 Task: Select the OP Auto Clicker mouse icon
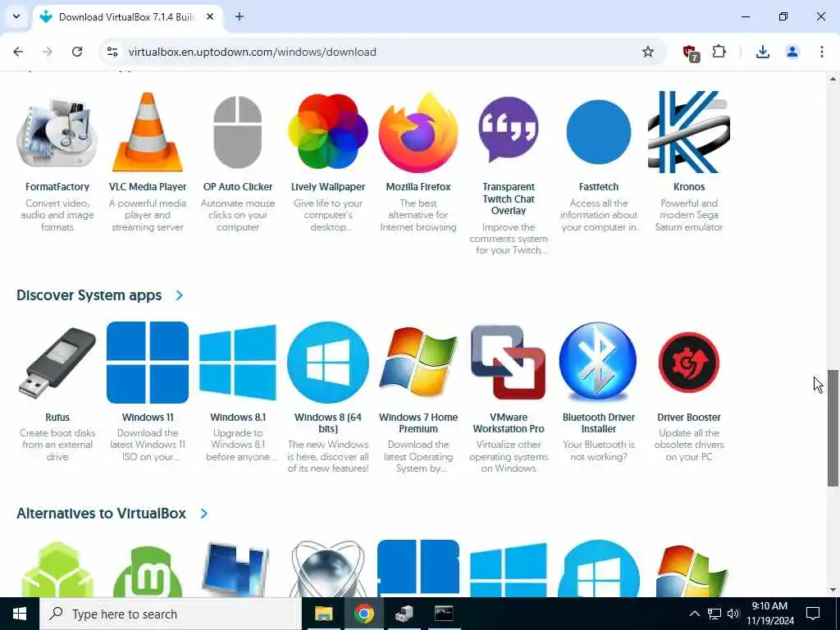pos(237,132)
